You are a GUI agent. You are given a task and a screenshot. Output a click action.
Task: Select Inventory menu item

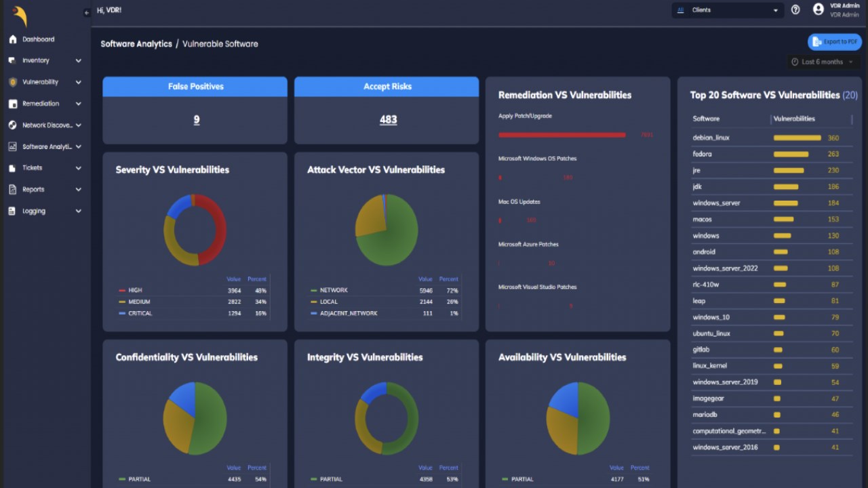pos(36,60)
